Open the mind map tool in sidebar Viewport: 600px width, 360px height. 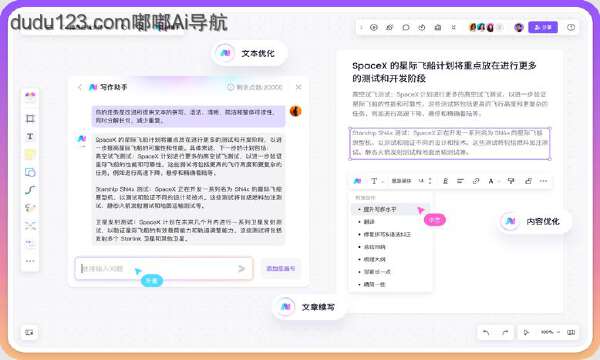tap(30, 226)
